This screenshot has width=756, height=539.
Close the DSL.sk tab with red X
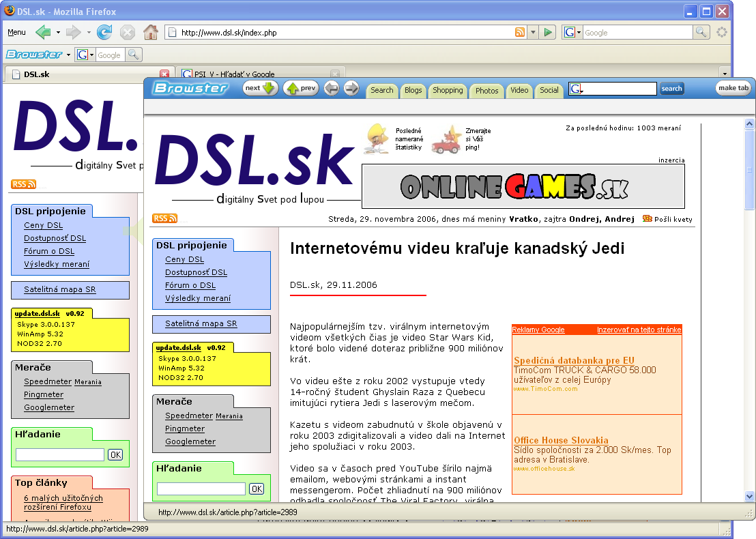click(x=164, y=74)
